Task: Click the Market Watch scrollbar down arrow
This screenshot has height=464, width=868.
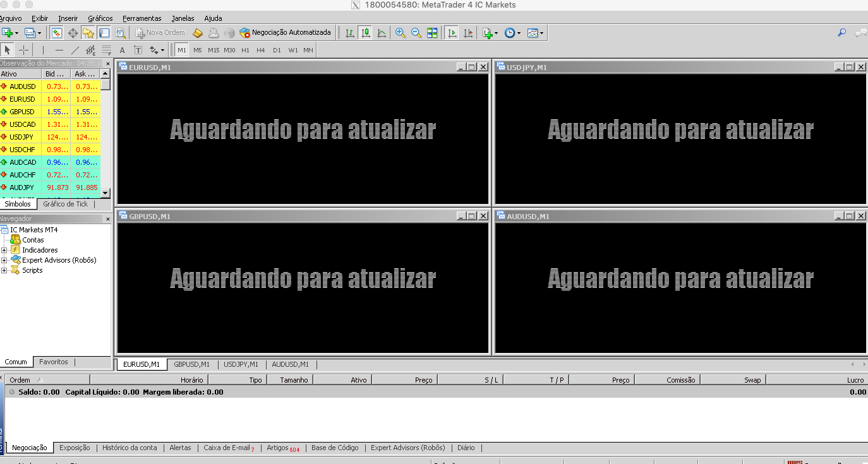Action: 105,193
